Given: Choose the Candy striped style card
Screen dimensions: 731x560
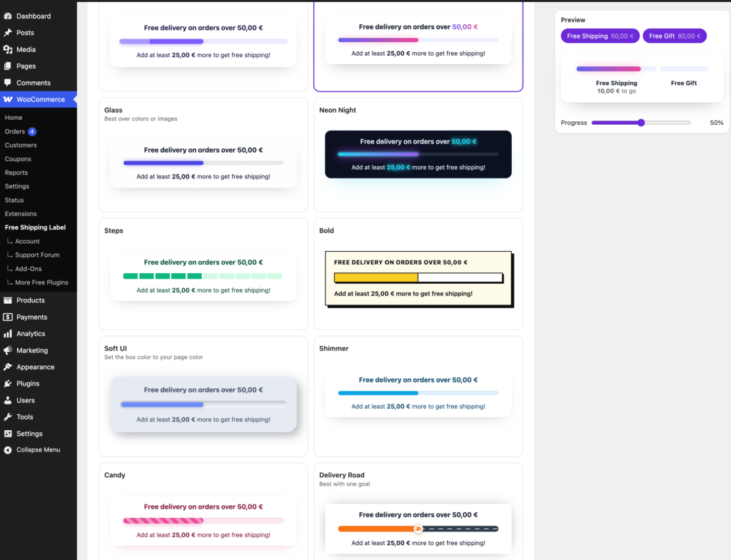Looking at the screenshot, I should point(203,511).
